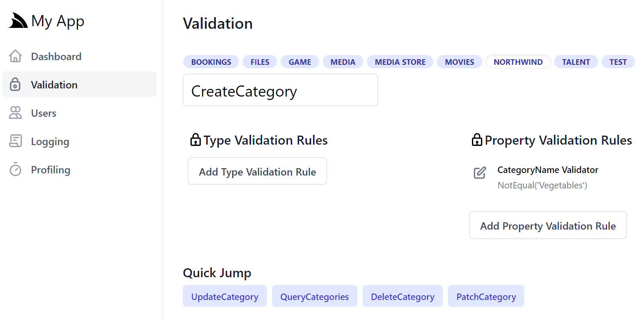Switch to the BOOKINGS tag
Screen dimensions: 644x321
[x=211, y=62]
